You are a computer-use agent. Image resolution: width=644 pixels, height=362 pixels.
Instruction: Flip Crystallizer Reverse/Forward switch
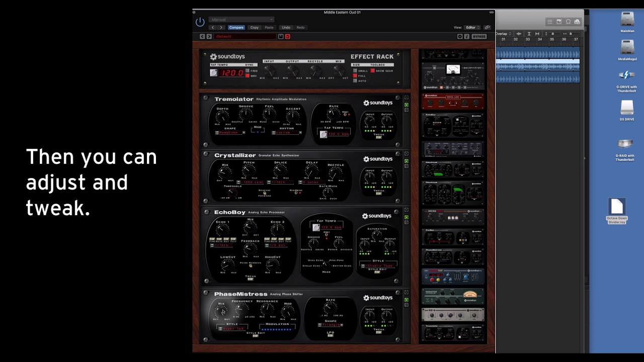pos(264,194)
